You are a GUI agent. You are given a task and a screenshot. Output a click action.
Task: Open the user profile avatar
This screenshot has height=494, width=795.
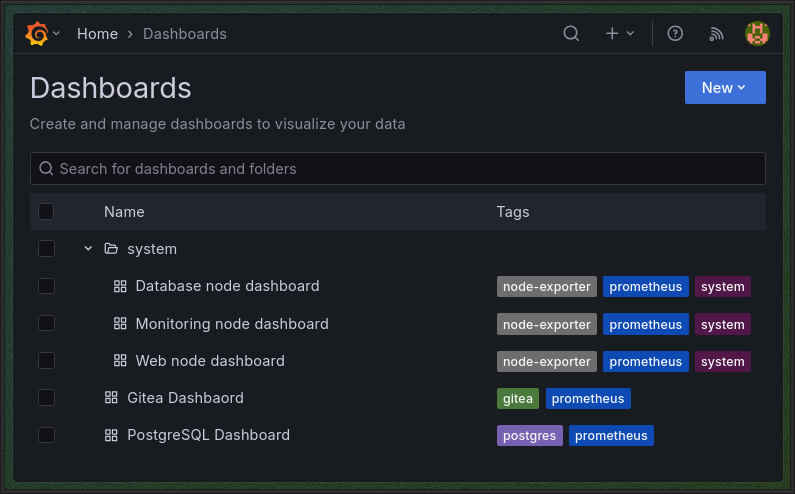[x=757, y=33]
